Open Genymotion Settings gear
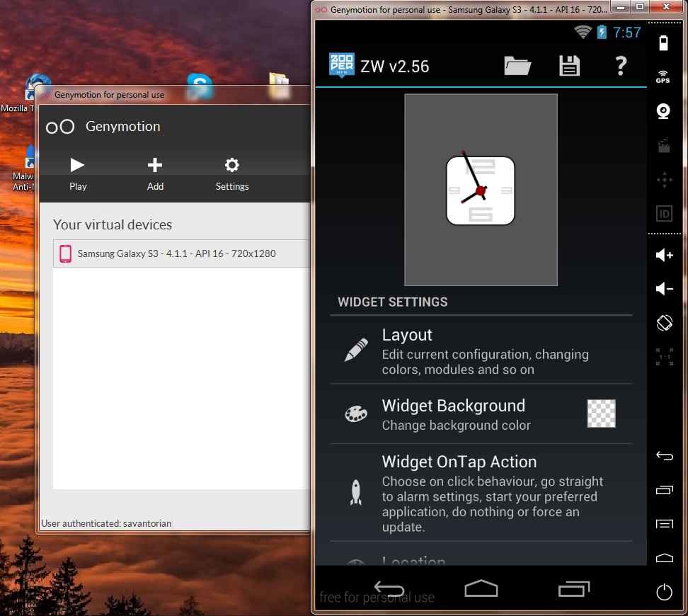This screenshot has height=616, width=688. coord(232,174)
